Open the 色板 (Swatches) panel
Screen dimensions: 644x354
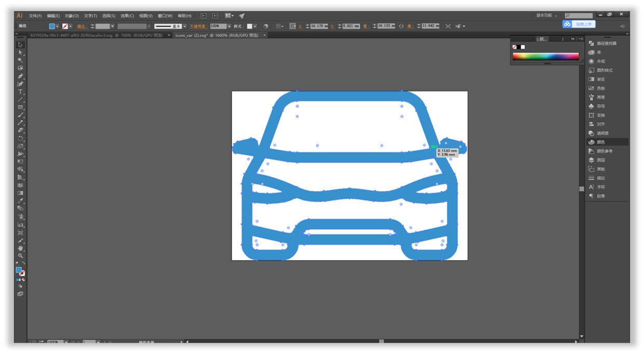coord(601,88)
